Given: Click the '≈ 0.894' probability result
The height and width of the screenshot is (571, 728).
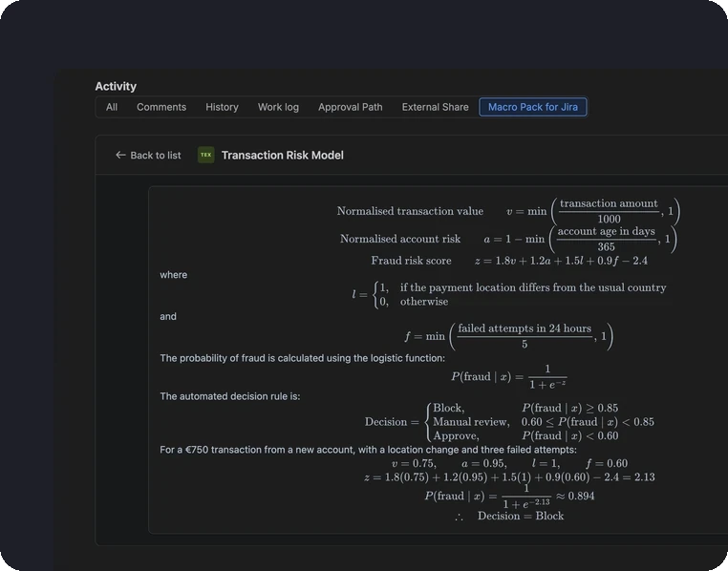Looking at the screenshot, I should [x=575, y=497].
